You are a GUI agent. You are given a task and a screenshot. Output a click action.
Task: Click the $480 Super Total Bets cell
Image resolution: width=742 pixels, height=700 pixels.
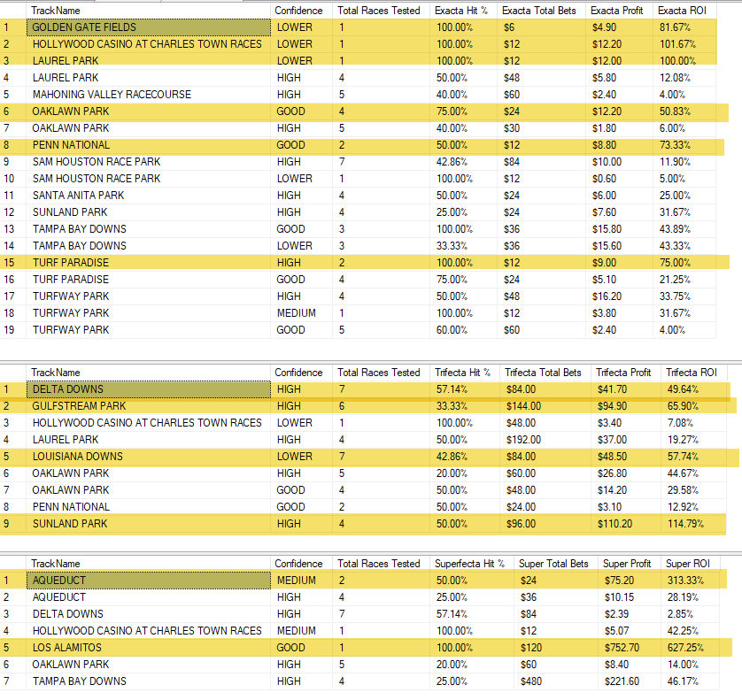555,681
